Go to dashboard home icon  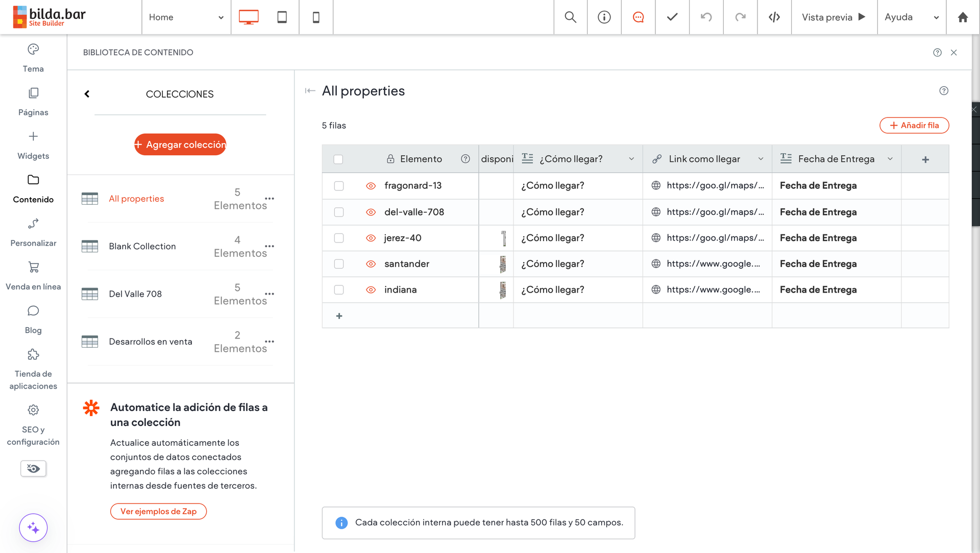coord(963,17)
